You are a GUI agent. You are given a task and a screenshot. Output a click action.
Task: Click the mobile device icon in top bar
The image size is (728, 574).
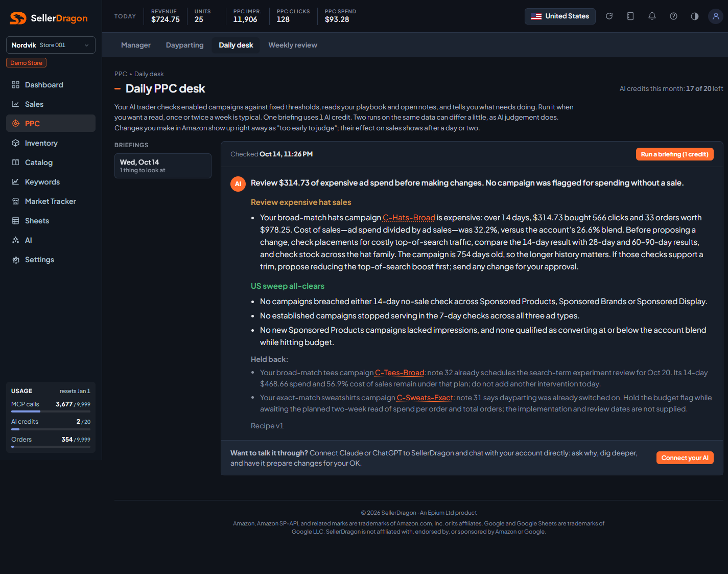(630, 16)
